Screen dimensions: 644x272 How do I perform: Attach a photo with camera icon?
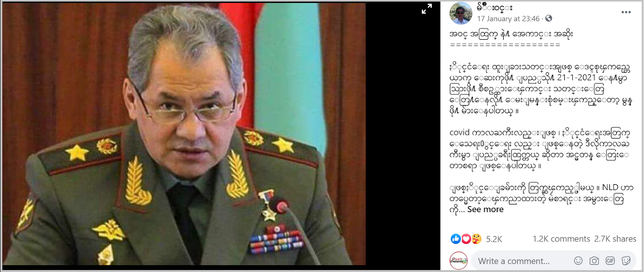click(594, 261)
